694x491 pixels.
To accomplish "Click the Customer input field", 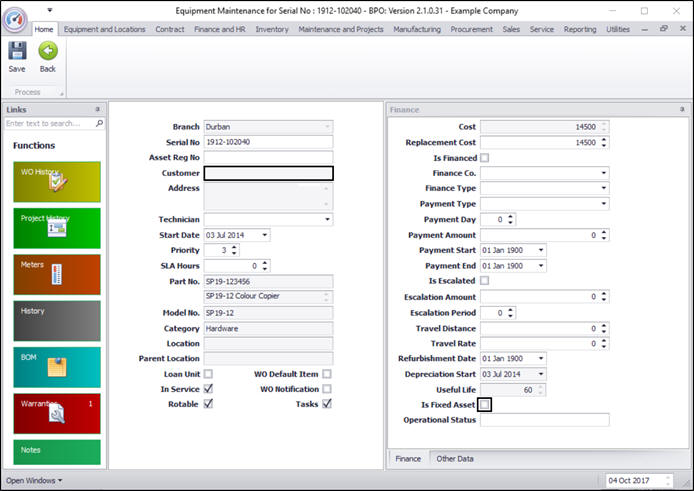I will point(268,173).
